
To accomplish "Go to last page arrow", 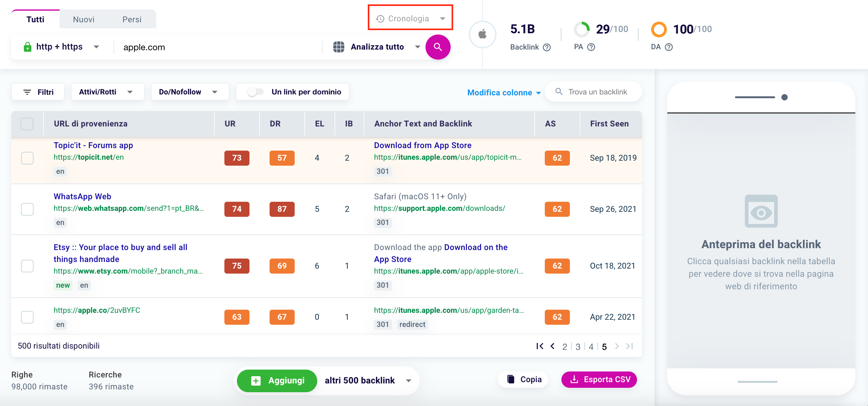I will (x=630, y=346).
